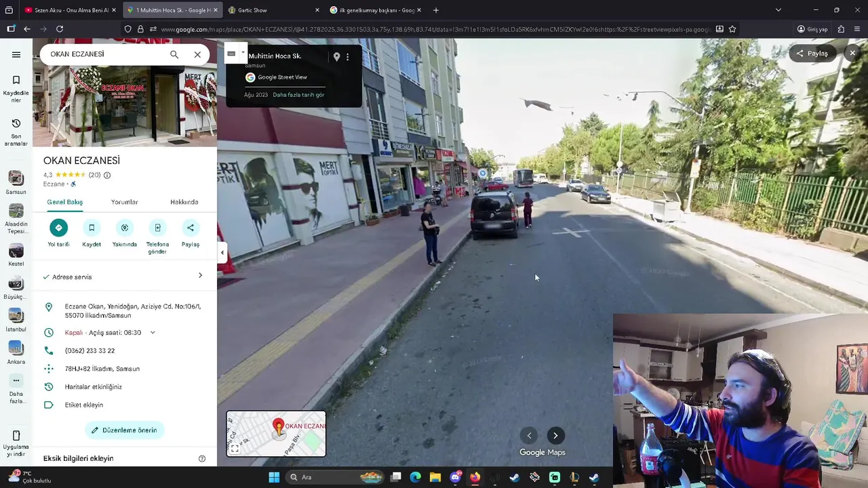Collapse the side panel with arrow handle
This screenshot has height=488, width=868.
pos(222,253)
